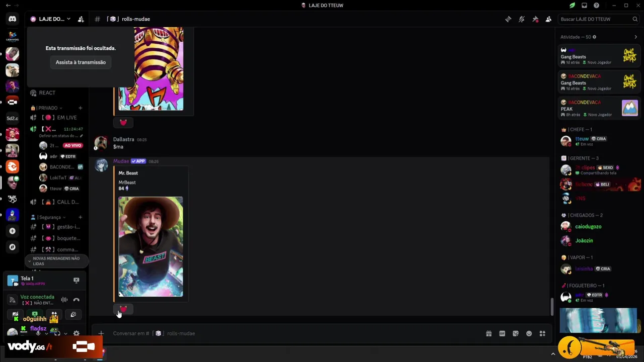644x362 pixels.
Task: Open soundboard button in voice panel
Action: [x=73, y=315]
